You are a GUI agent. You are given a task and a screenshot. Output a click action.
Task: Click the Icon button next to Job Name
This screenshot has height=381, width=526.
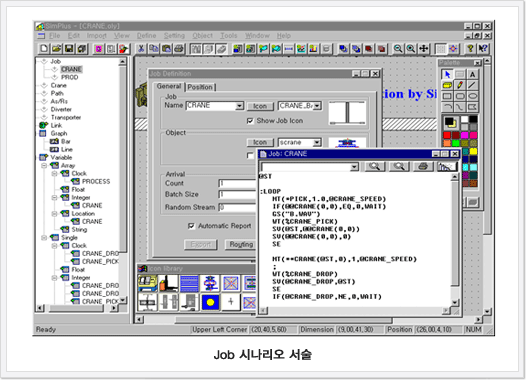pyautogui.click(x=260, y=106)
